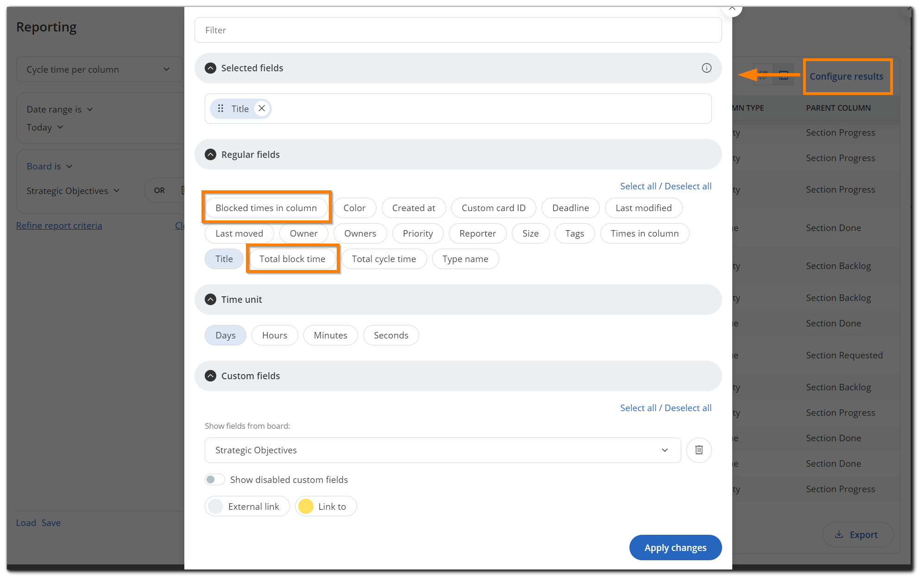Toggle the Deadline field chip

coord(571,208)
